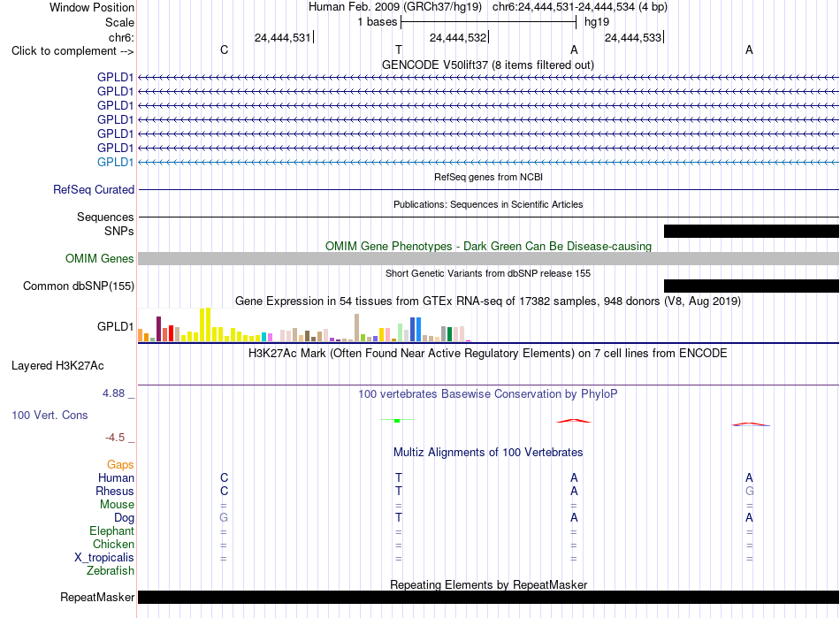Viewport: 840px width, 618px height.
Task: Click the "Dog" alignment row label
Action: pyautogui.click(x=124, y=518)
